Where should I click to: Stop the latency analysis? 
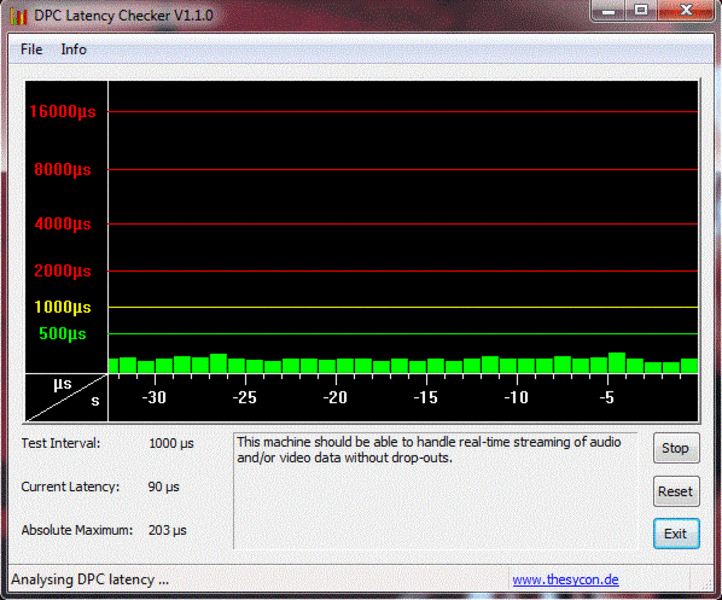676,448
